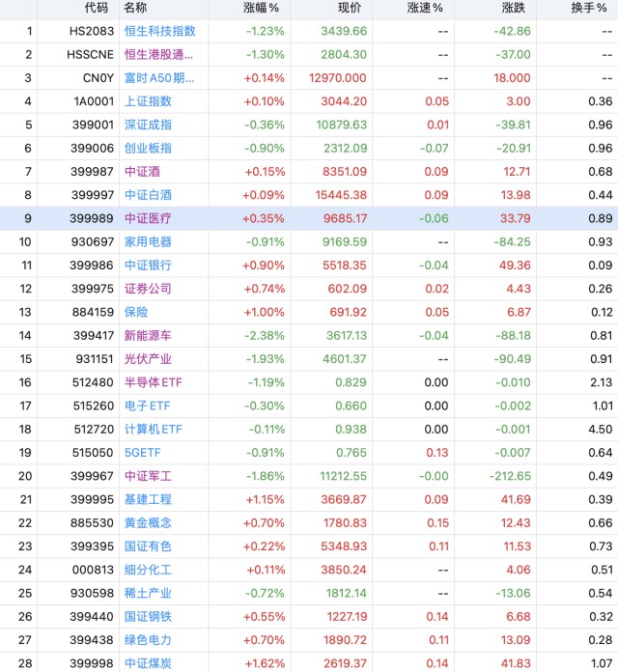Sort by the 现价 column header

tap(350, 8)
